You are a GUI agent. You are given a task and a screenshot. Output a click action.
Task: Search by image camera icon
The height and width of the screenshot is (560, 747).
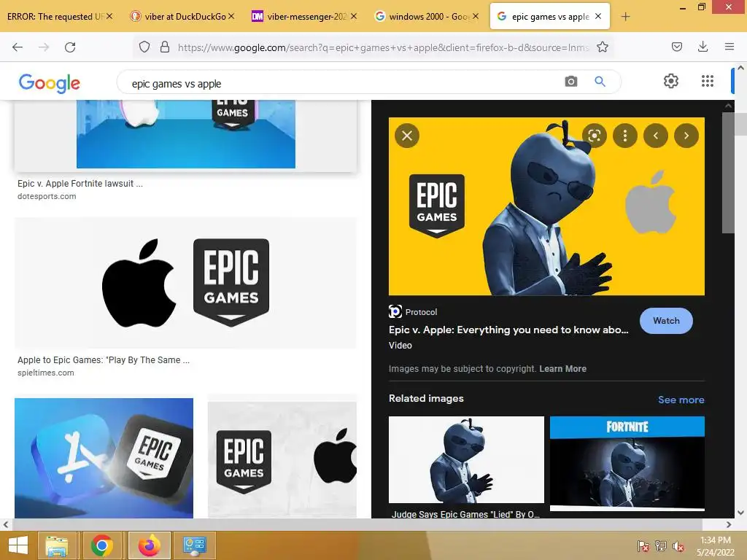pos(570,82)
